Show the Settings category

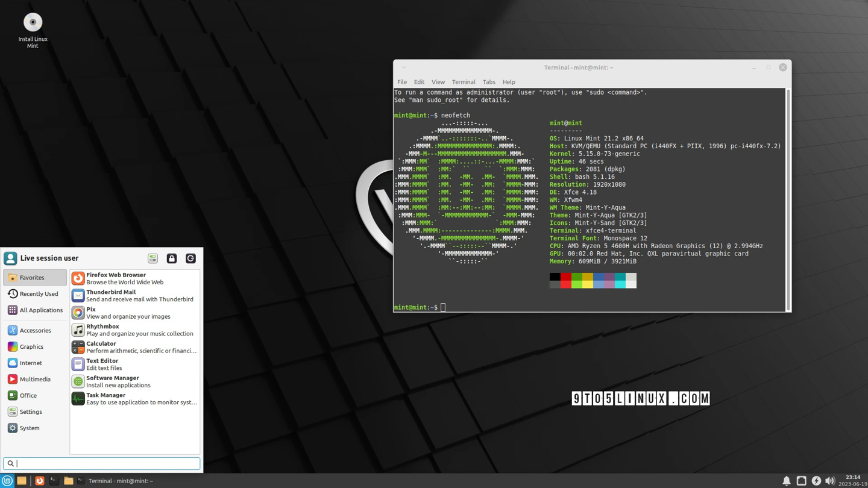pos(35,411)
